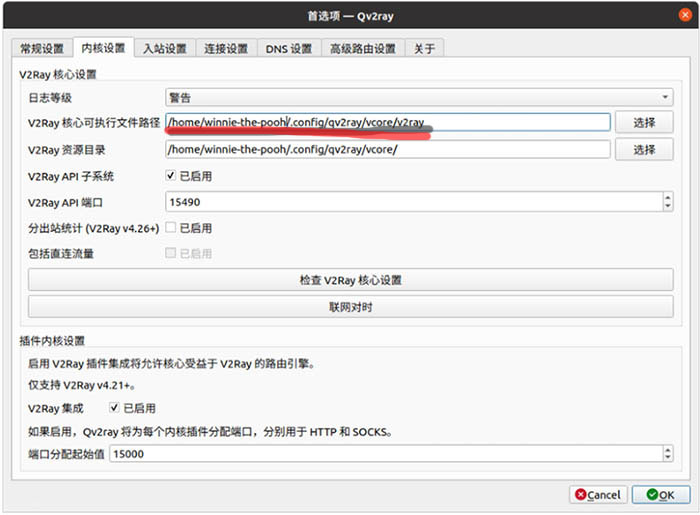Viewport: 700px width, 515px height.
Task: Open the 日志等级 dropdown showing 警告
Action: [419, 97]
